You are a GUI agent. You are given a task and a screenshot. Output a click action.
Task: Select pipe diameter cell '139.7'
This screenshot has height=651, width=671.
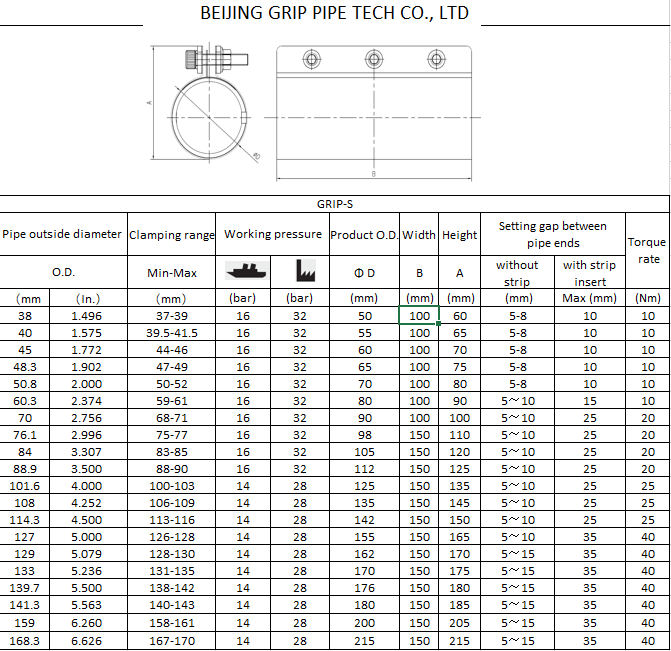pos(25,588)
